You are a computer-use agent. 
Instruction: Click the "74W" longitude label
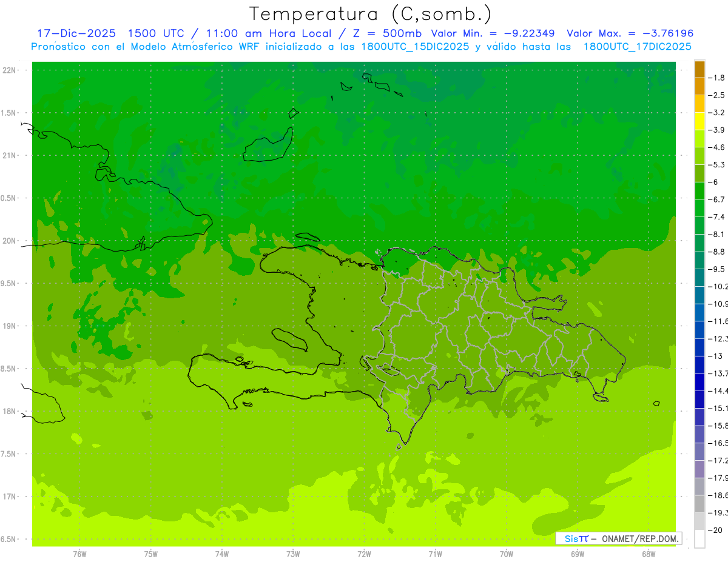click(222, 554)
